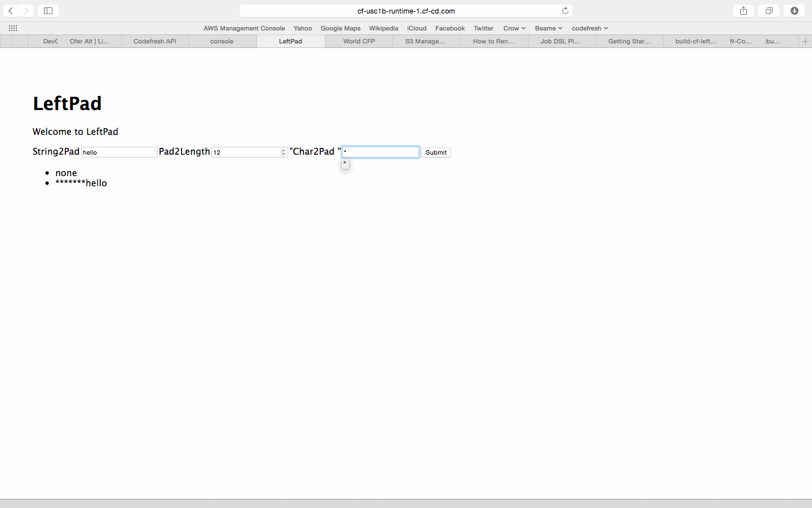Focus the String2Pad input field

click(119, 152)
